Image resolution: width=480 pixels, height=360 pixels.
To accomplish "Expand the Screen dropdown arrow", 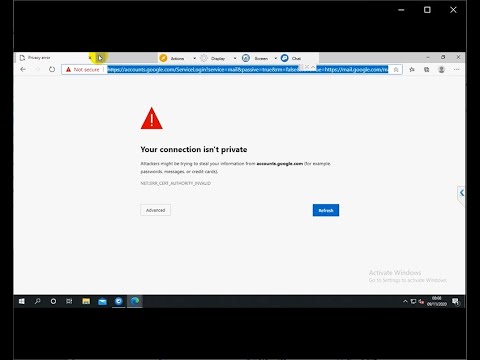I will tap(276, 58).
